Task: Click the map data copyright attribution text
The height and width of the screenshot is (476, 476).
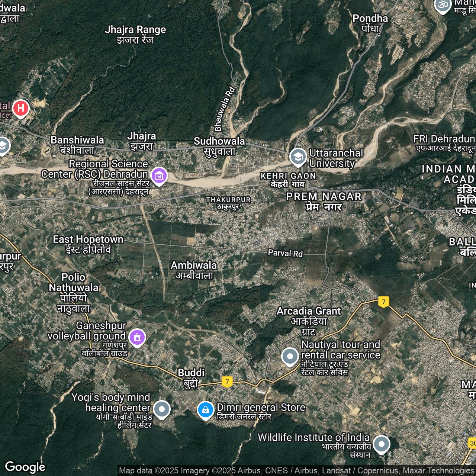Action: pos(296,471)
